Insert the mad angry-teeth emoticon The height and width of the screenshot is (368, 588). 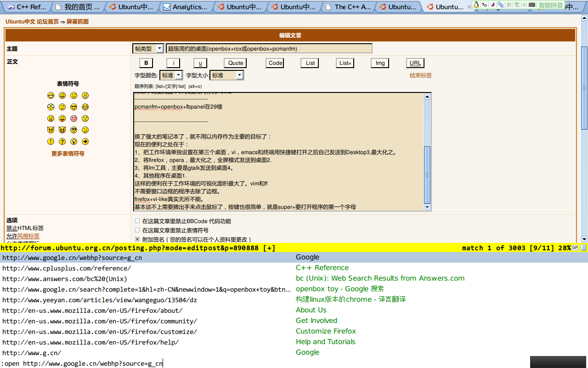pos(51,118)
